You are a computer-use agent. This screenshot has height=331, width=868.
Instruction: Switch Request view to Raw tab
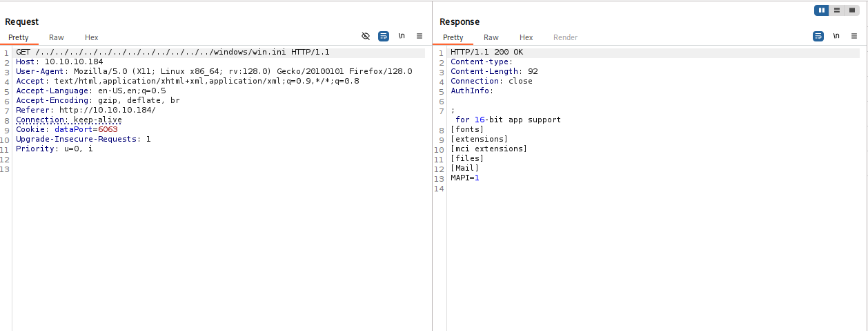click(x=57, y=37)
